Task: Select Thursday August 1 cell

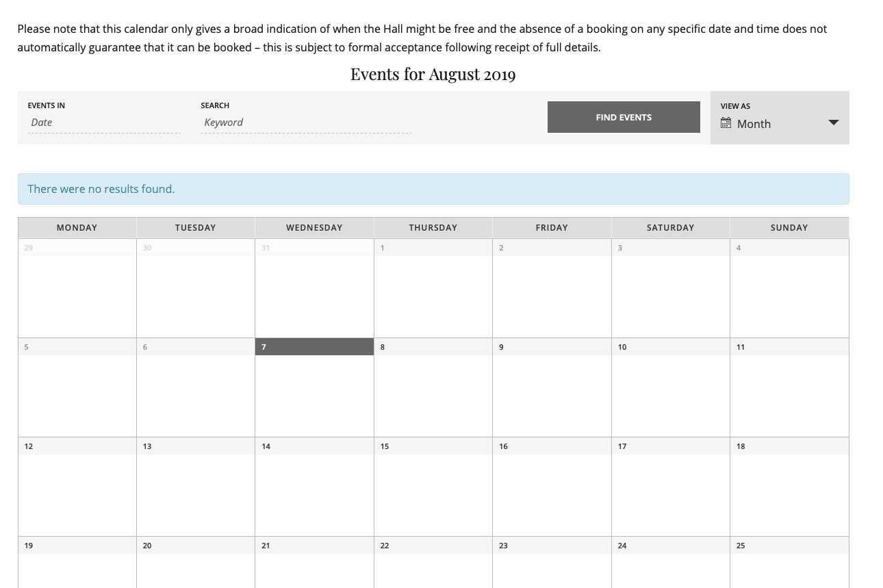Action: click(433, 288)
